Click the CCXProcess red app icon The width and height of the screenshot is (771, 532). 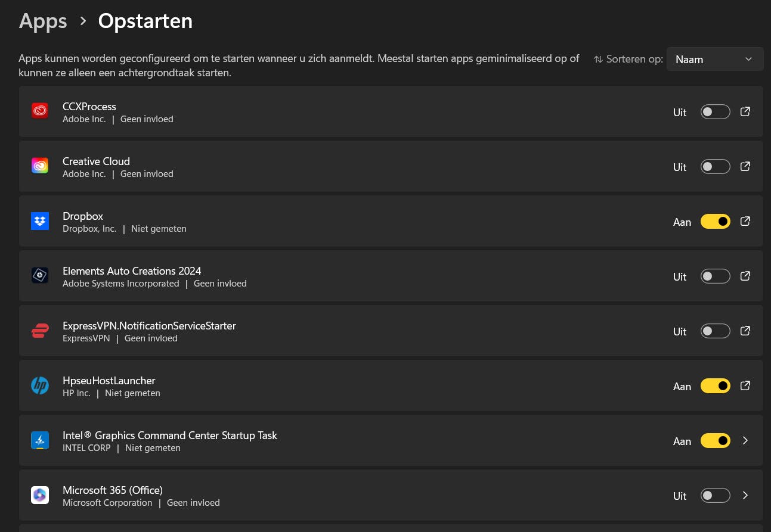(40, 111)
